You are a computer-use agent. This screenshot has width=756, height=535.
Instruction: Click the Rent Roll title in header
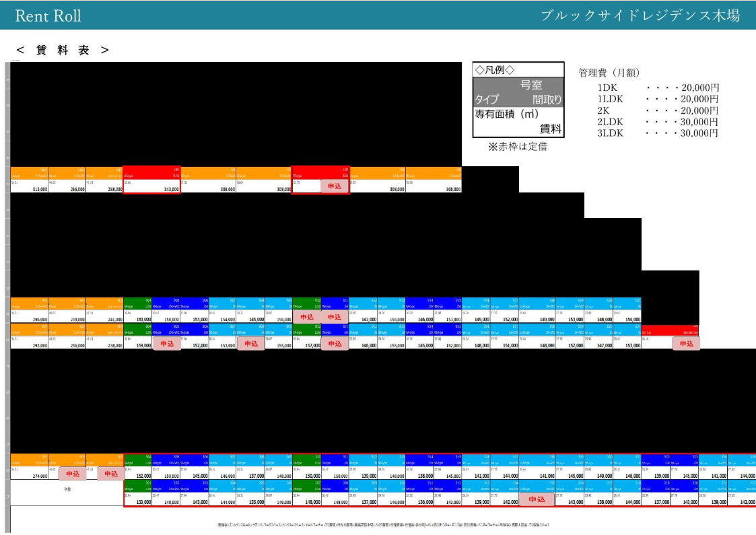pos(48,15)
